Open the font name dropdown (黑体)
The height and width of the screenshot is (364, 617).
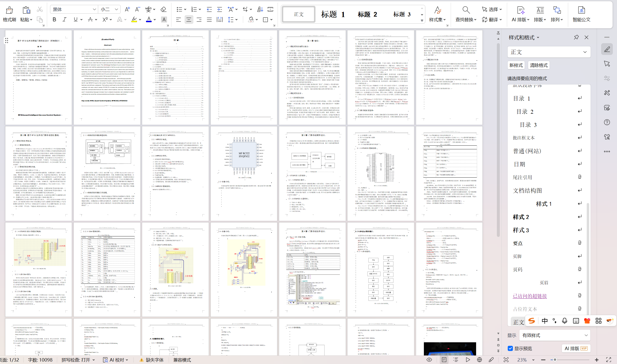pyautogui.click(x=94, y=9)
